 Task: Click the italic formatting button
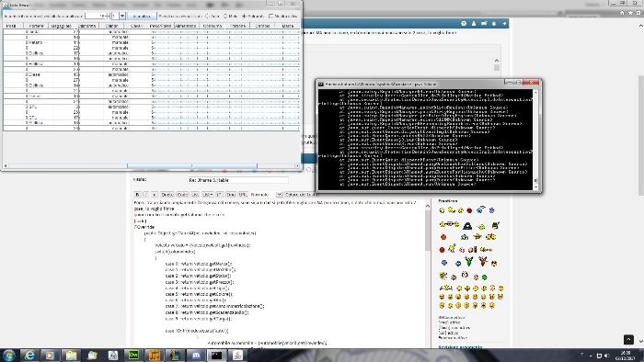click(x=145, y=195)
